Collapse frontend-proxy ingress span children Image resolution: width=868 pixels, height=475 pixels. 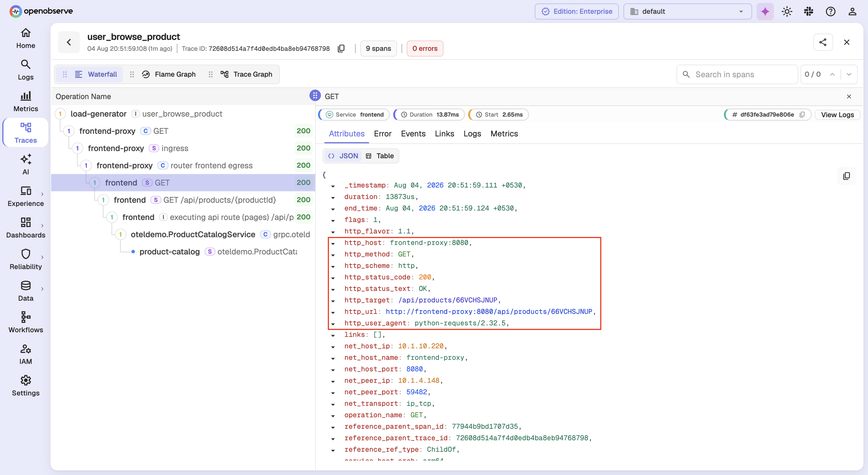tap(77, 148)
